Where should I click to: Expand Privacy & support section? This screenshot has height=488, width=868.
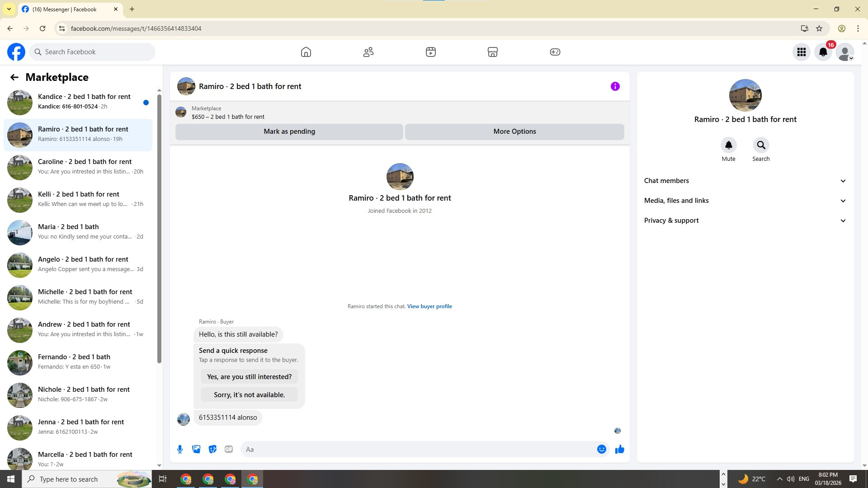(745, 221)
